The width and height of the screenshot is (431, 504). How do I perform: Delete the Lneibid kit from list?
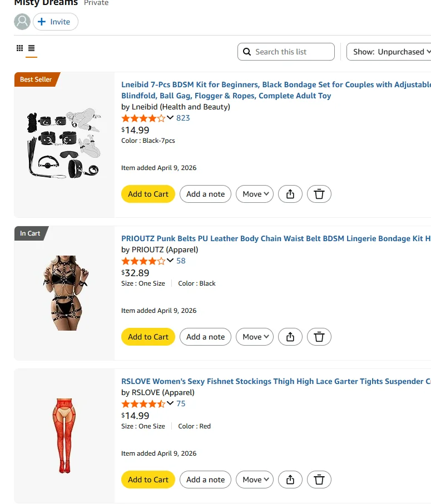[x=319, y=194]
